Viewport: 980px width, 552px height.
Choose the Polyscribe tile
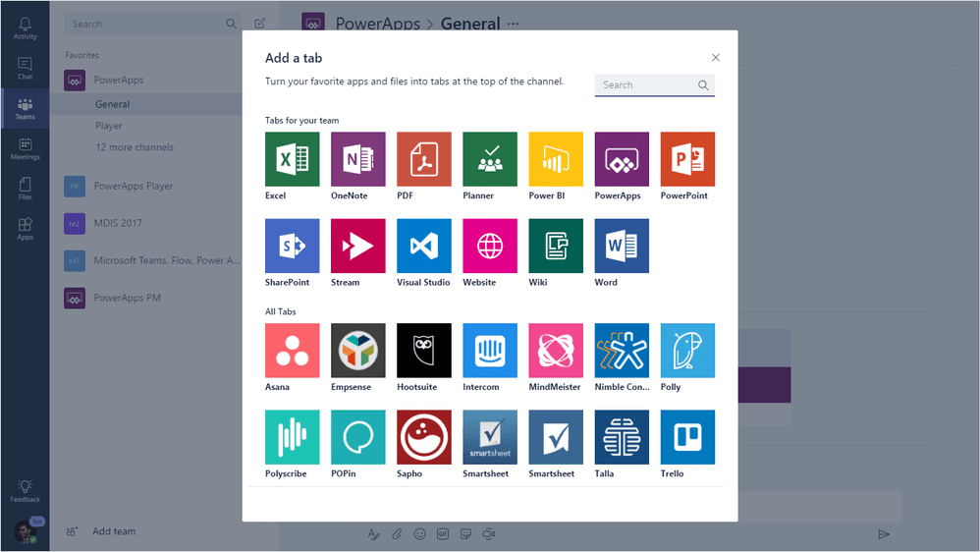(292, 437)
